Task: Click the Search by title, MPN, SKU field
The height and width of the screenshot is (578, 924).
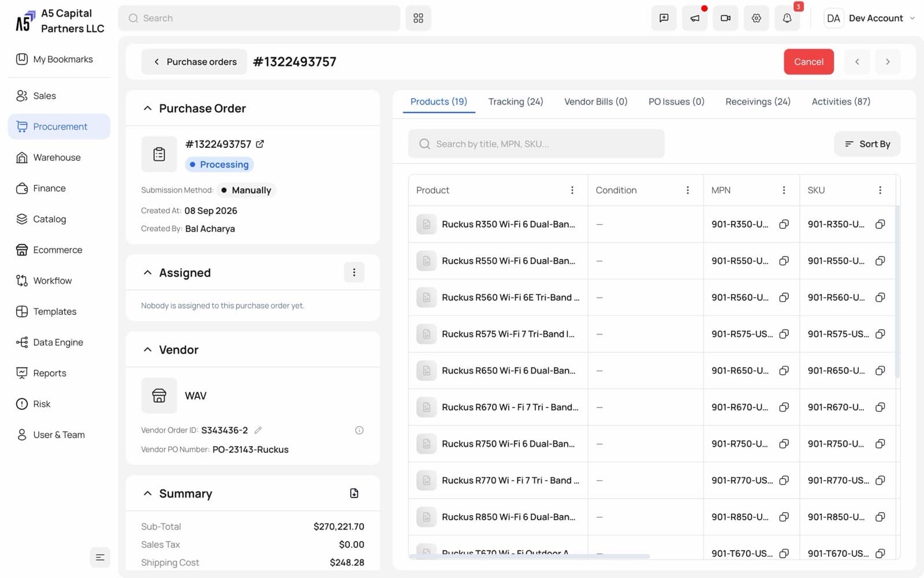Action: point(536,144)
